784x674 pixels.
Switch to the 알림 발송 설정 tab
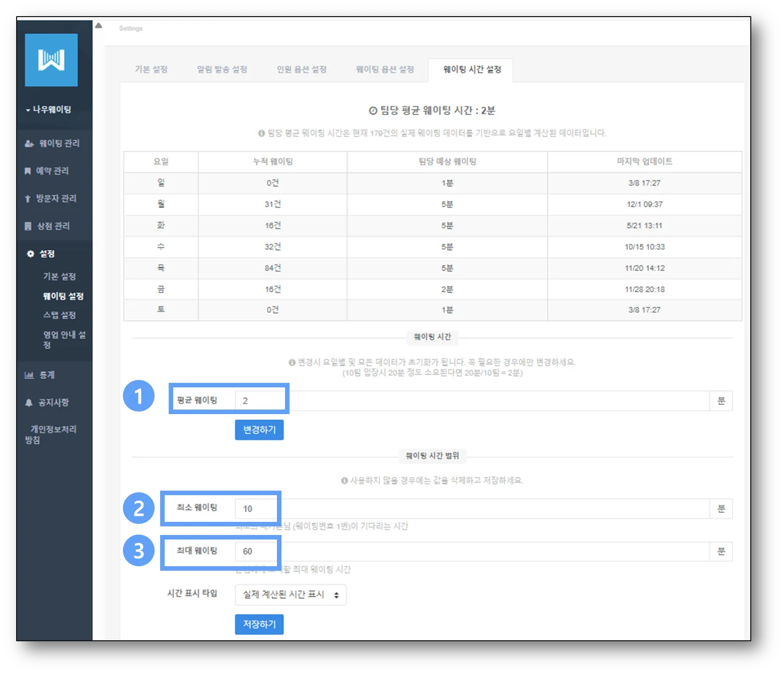pyautogui.click(x=222, y=70)
